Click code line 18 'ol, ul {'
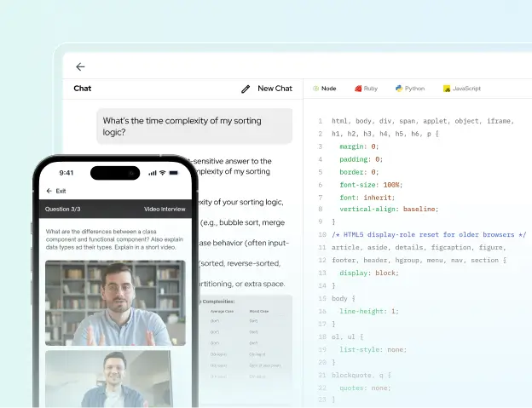Image resolution: width=532 pixels, height=408 pixels. click(348, 336)
